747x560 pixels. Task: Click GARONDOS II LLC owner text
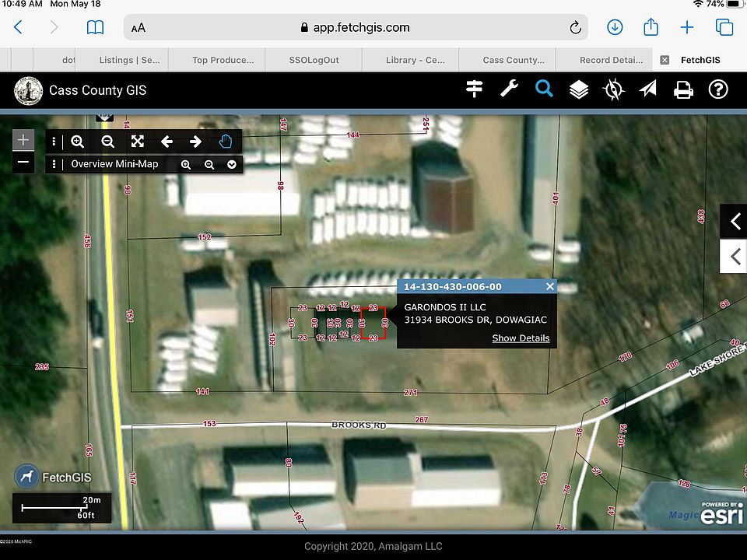[x=445, y=307]
